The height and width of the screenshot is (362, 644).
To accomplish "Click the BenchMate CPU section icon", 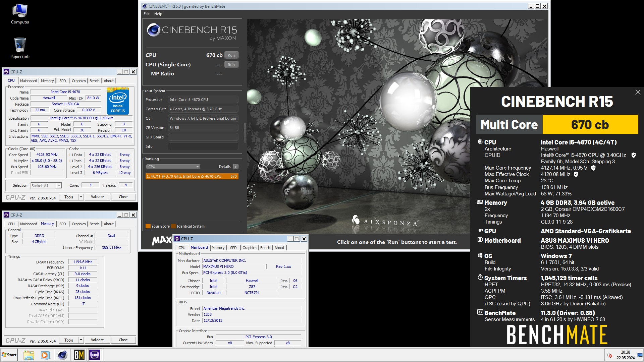I will pos(480,142).
